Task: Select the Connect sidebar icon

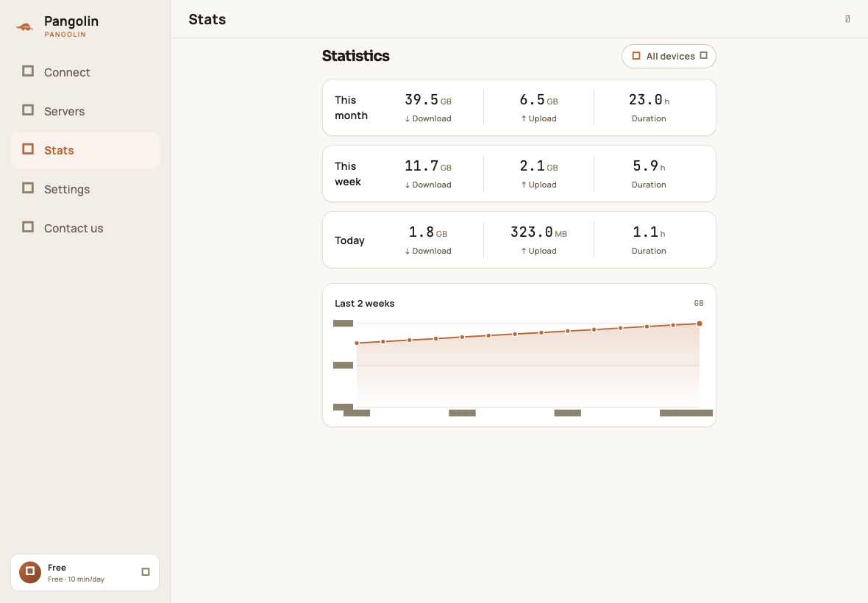Action: coord(28,71)
